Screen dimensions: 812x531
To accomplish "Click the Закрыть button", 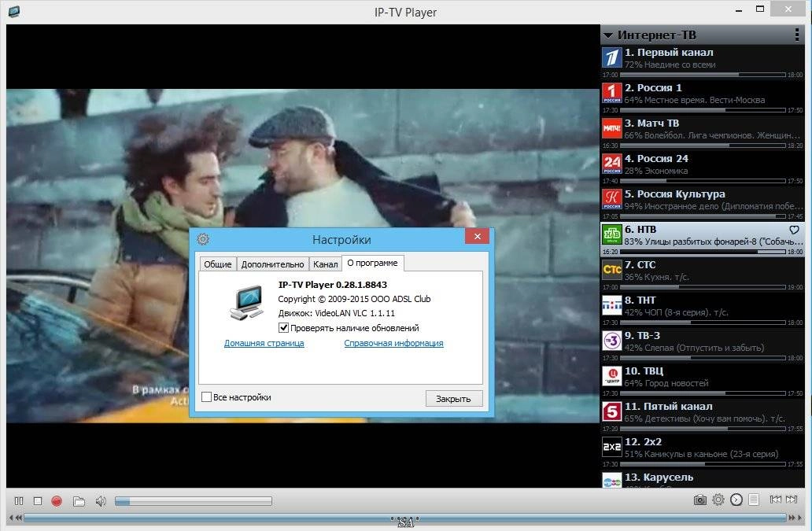I will coord(454,399).
